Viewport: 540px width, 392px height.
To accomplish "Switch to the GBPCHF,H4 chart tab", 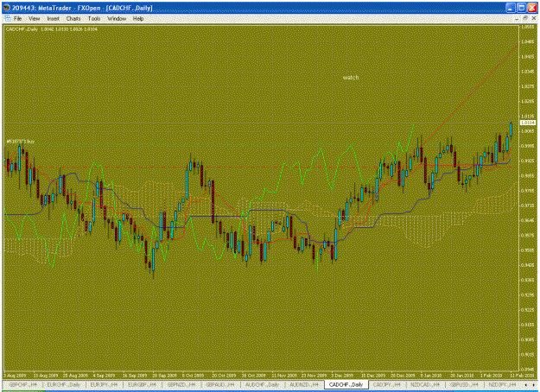I will click(22, 384).
